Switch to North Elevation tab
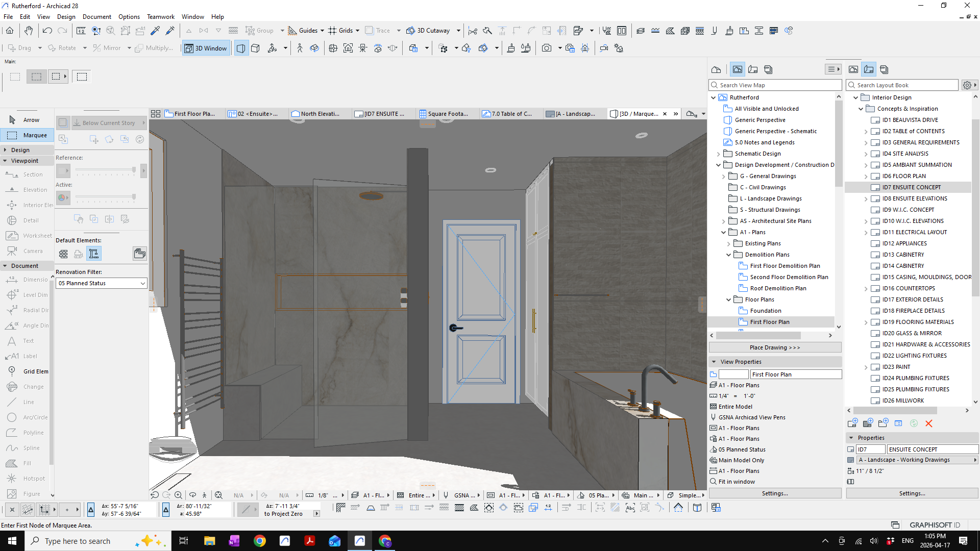 click(x=315, y=114)
